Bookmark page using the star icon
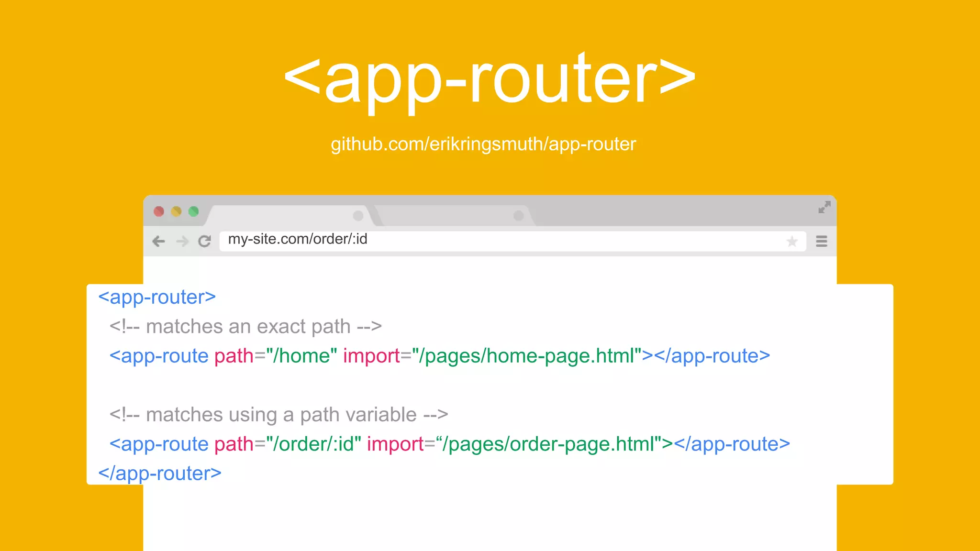Screen dimensions: 980x551 tap(792, 242)
